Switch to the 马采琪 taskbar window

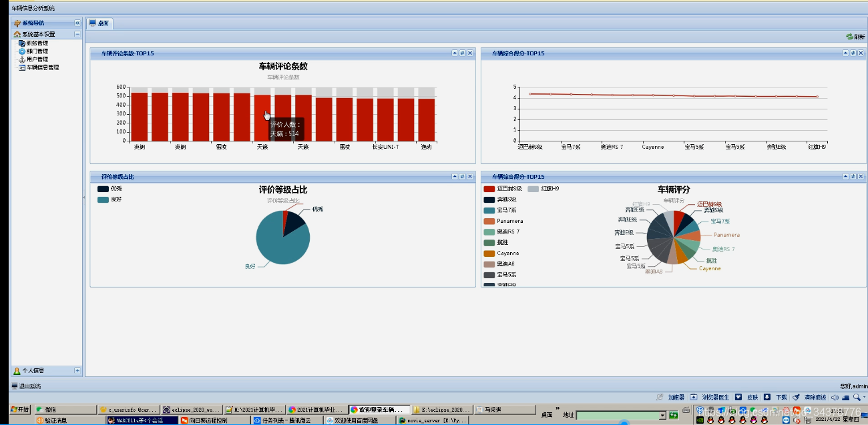(505, 409)
